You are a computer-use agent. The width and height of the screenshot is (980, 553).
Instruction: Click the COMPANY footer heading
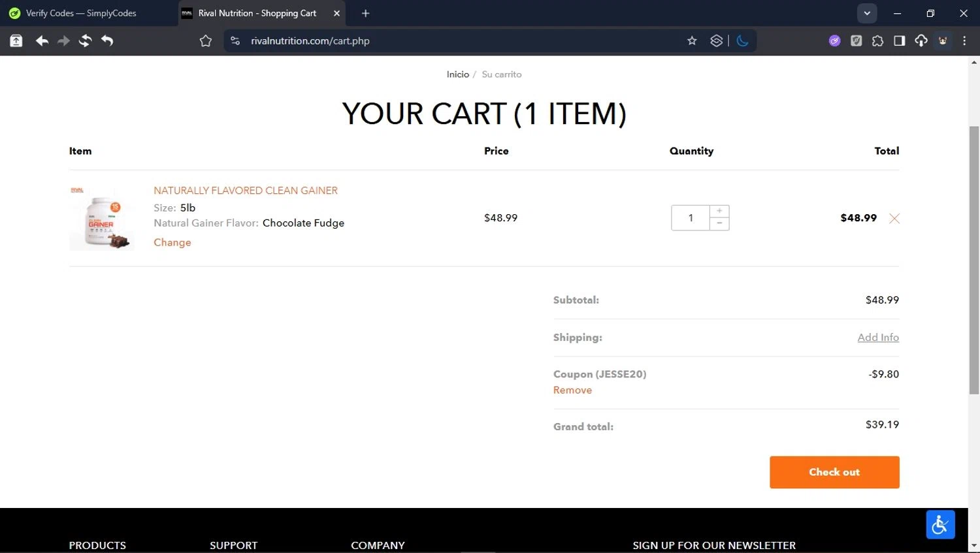tap(378, 545)
